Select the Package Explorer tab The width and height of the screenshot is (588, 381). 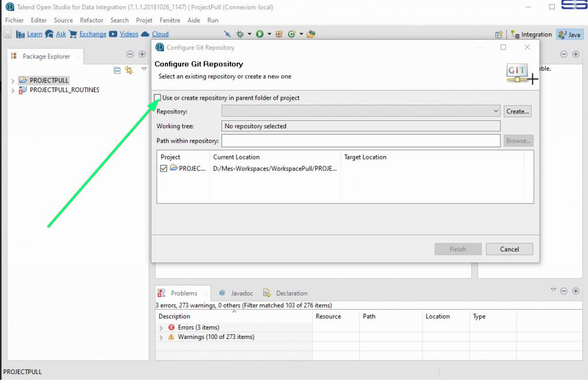pos(45,56)
